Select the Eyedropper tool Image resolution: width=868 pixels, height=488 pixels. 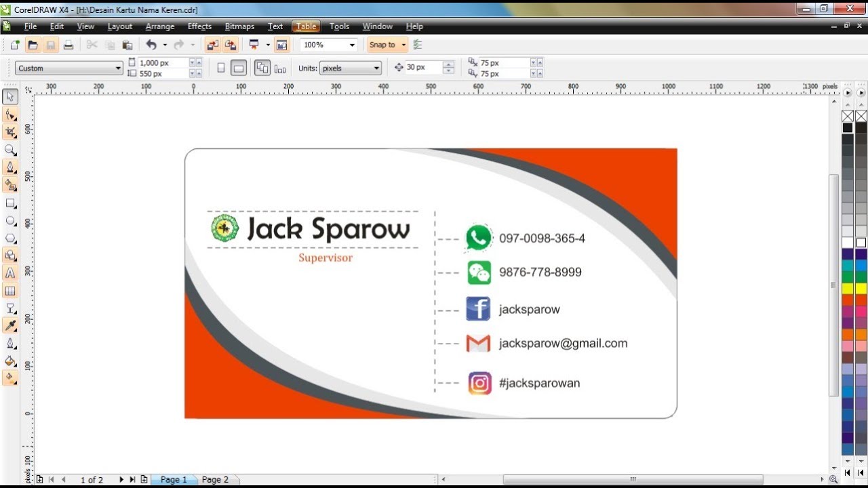point(10,326)
